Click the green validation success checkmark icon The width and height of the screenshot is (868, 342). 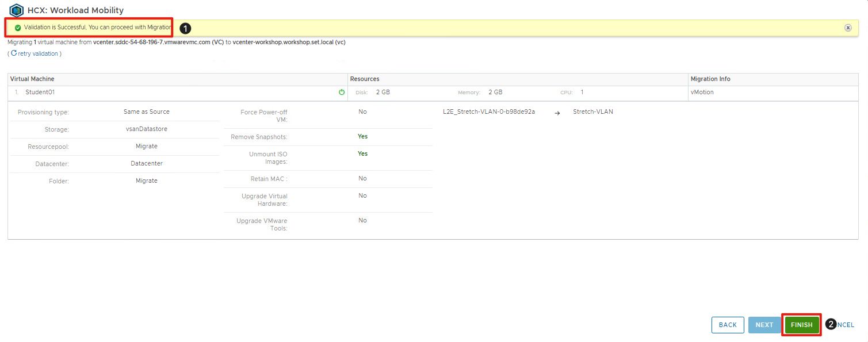18,28
